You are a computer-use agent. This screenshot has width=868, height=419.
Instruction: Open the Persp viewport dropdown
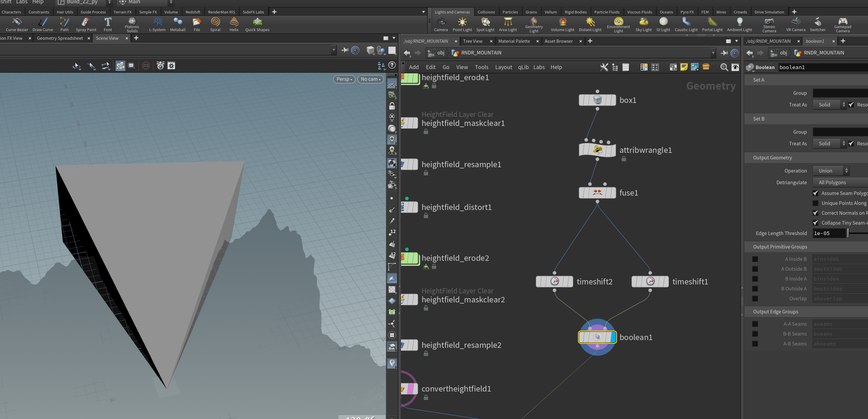point(344,79)
